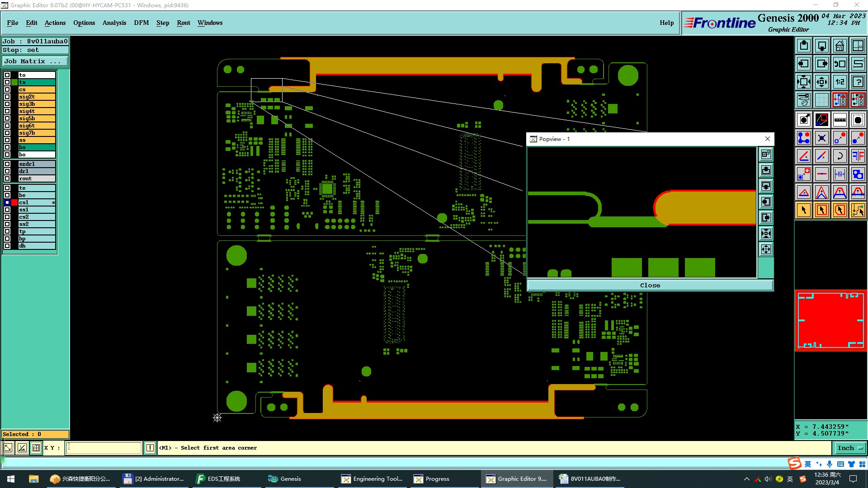This screenshot has width=868, height=488.
Task: Open the Inch units dropdown
Action: (849, 448)
